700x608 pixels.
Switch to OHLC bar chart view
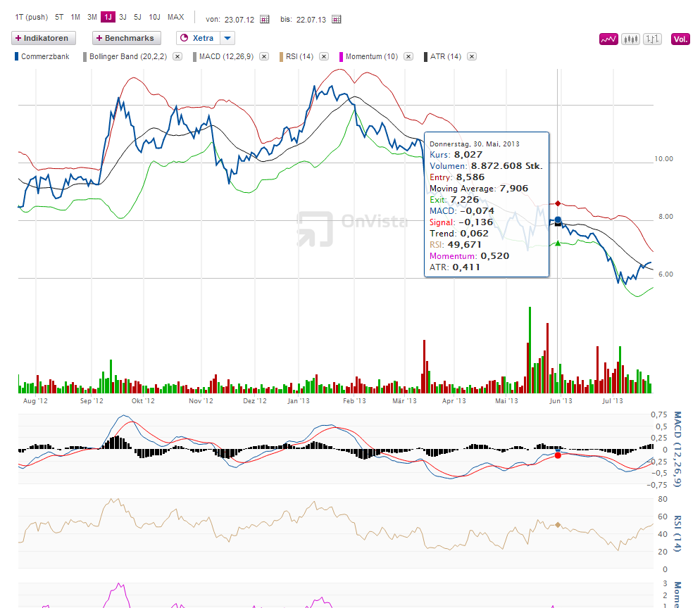652,39
